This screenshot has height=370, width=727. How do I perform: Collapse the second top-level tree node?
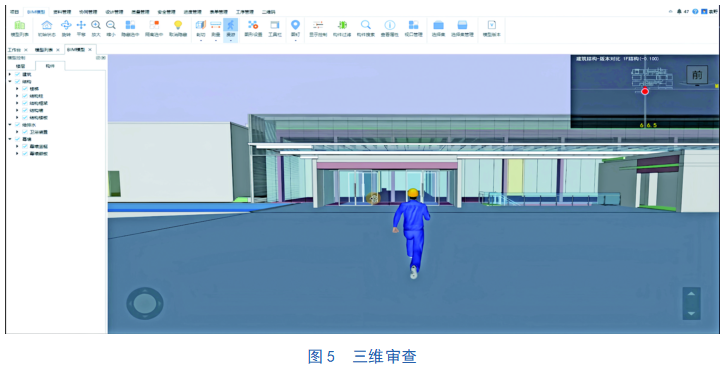(10, 82)
